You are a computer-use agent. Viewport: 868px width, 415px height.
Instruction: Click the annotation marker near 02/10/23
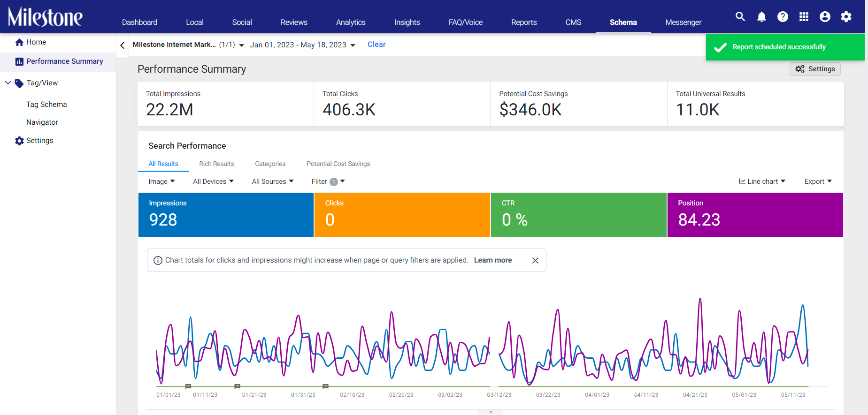(x=325, y=386)
